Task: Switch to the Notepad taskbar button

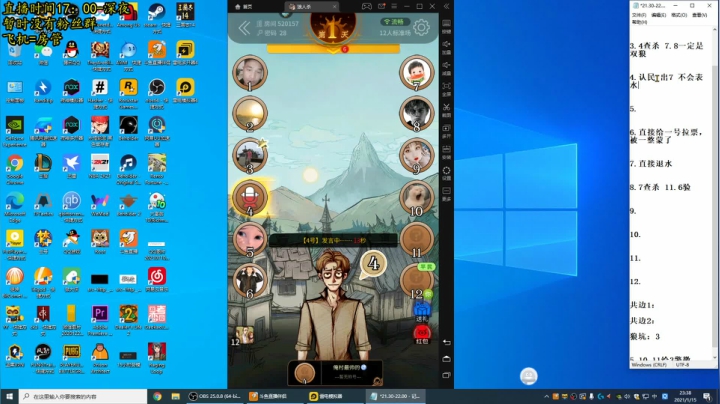Action: point(396,396)
